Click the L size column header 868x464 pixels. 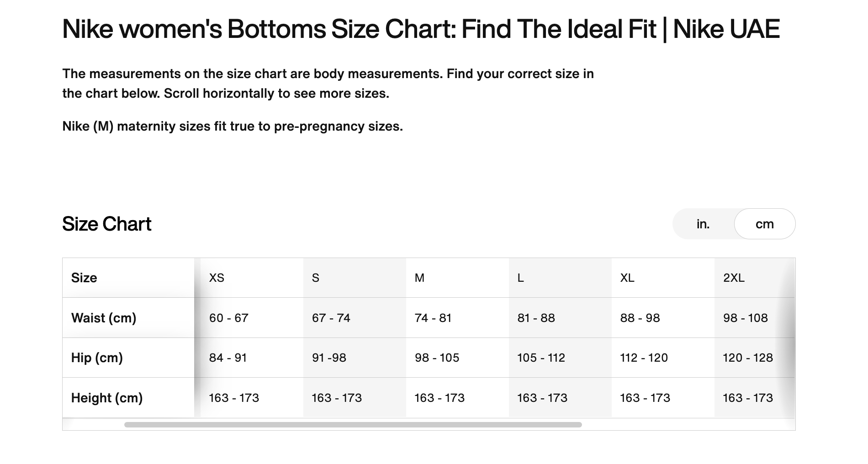tap(520, 278)
